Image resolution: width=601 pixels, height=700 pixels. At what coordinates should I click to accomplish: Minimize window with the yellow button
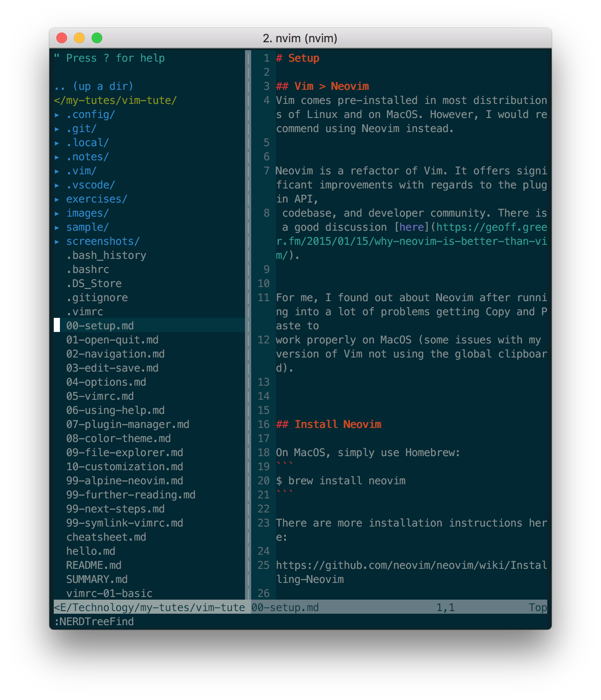click(x=79, y=38)
